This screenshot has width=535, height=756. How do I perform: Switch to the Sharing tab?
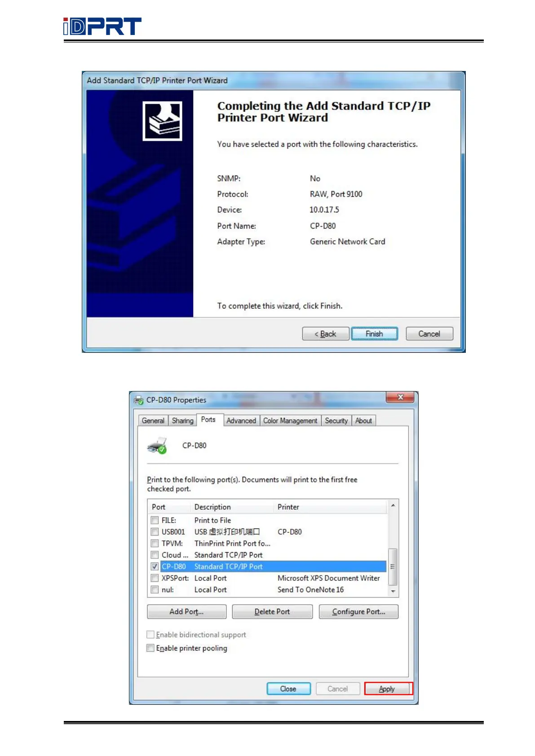tap(182, 421)
